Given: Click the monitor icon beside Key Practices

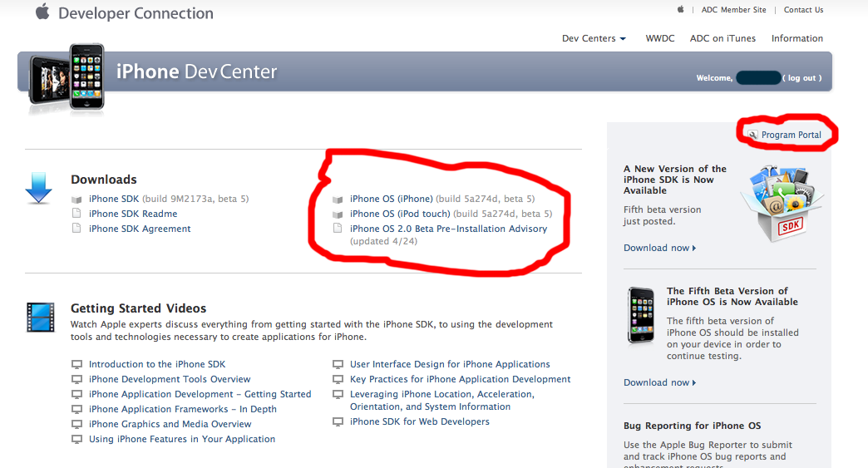Looking at the screenshot, I should pyautogui.click(x=338, y=380).
